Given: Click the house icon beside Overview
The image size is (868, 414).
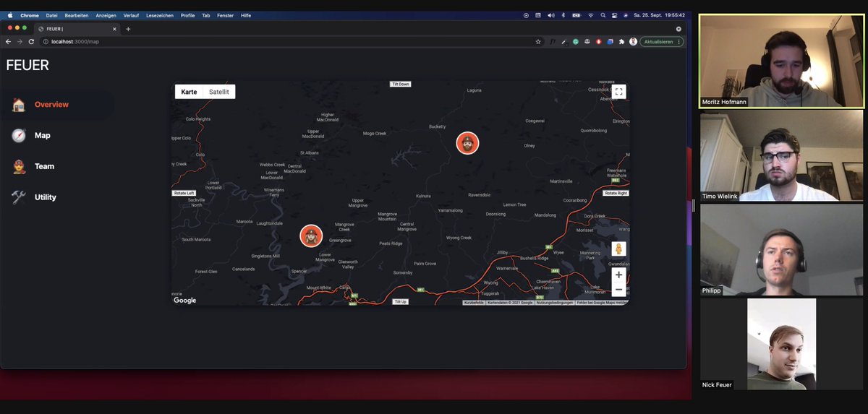Looking at the screenshot, I should click(19, 105).
